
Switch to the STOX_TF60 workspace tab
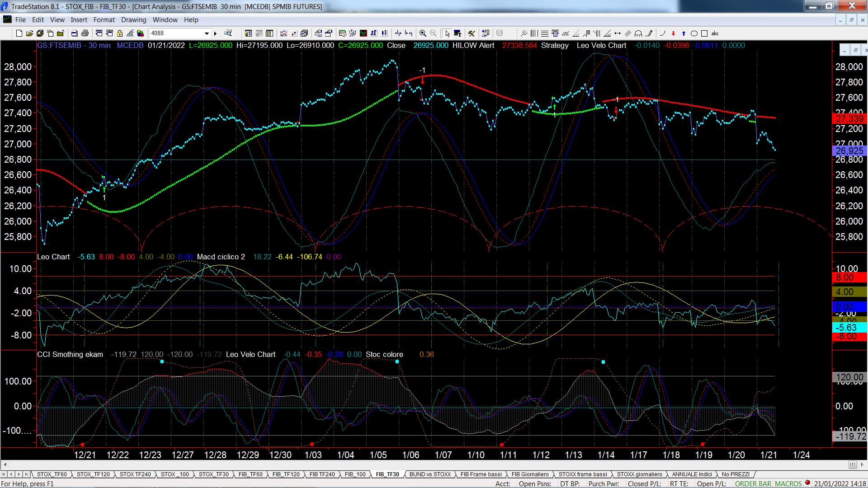coord(52,474)
